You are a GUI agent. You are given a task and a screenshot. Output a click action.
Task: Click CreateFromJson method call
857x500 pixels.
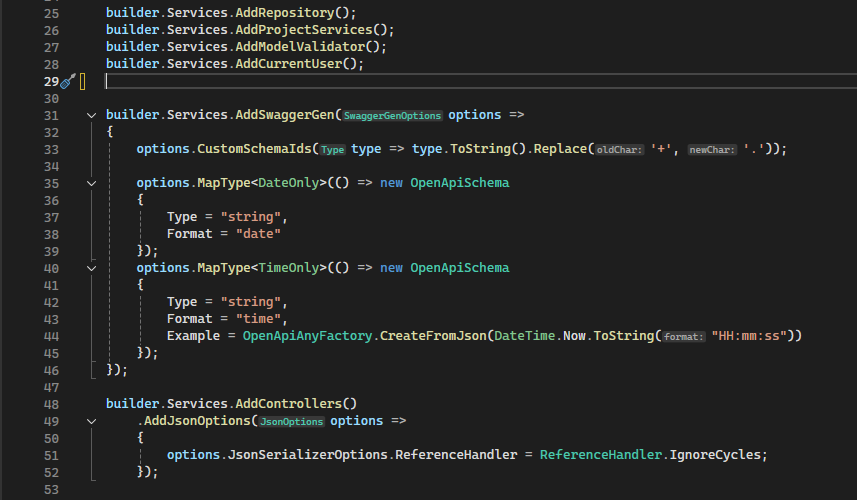coord(433,336)
